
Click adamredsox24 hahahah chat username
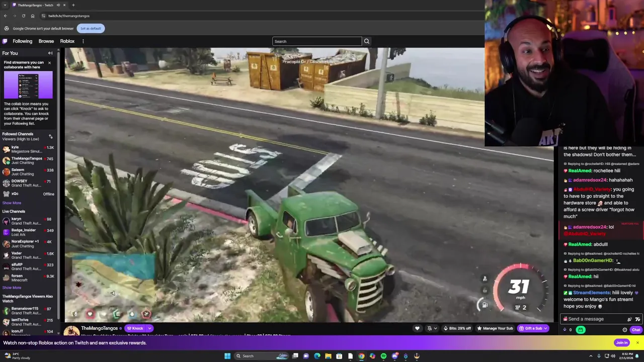590,180
